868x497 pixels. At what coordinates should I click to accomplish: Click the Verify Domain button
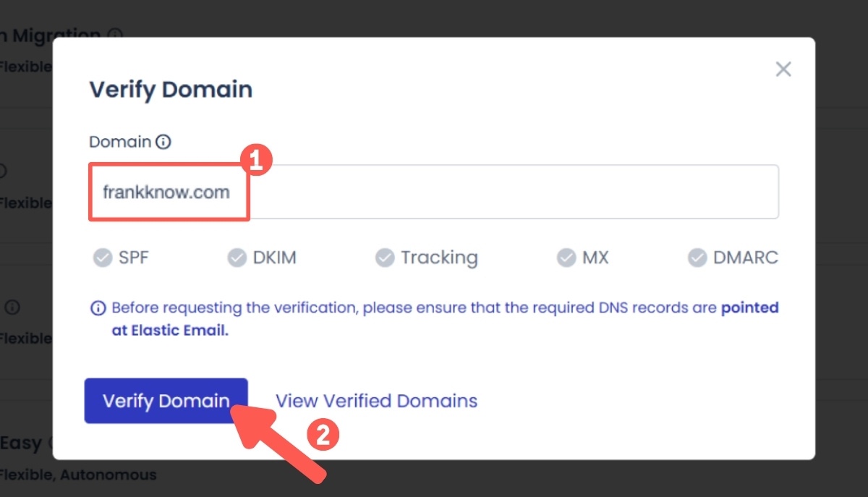pyautogui.click(x=165, y=400)
